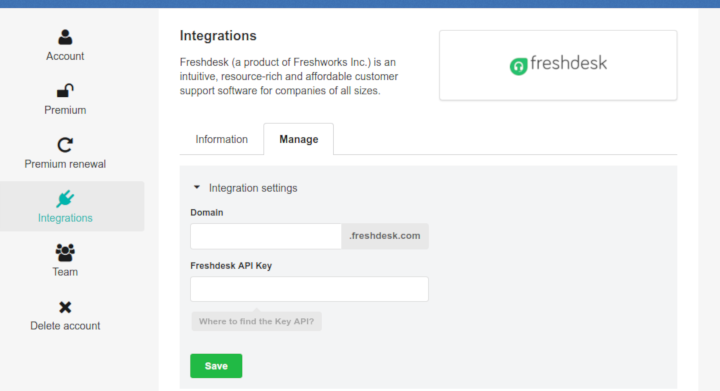Click the Integrations page heading
The height and width of the screenshot is (391, 720).
coord(218,36)
